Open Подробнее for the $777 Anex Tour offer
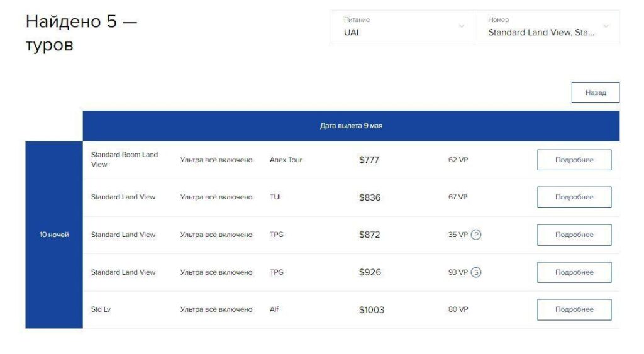Viewport: 644px width, 354px height. 574,160
